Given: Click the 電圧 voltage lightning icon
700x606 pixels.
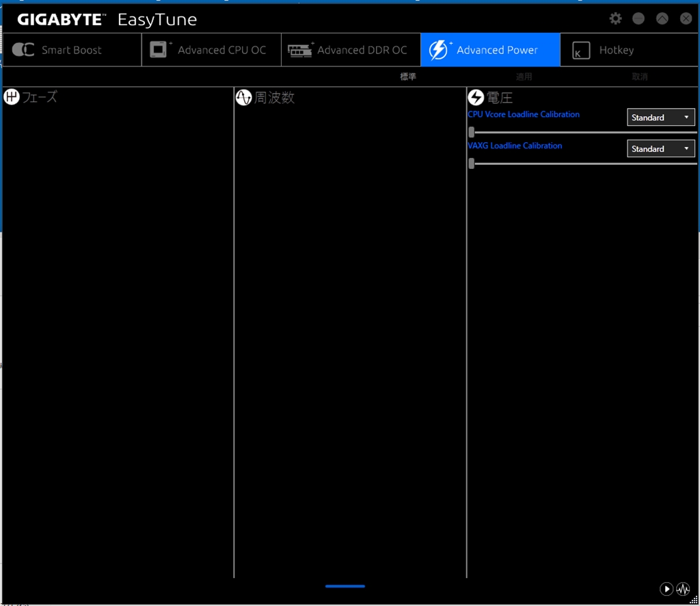Looking at the screenshot, I should point(476,97).
